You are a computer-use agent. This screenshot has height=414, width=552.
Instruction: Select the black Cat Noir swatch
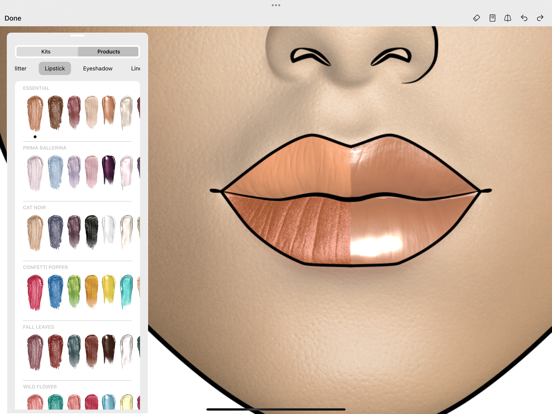coord(92,231)
